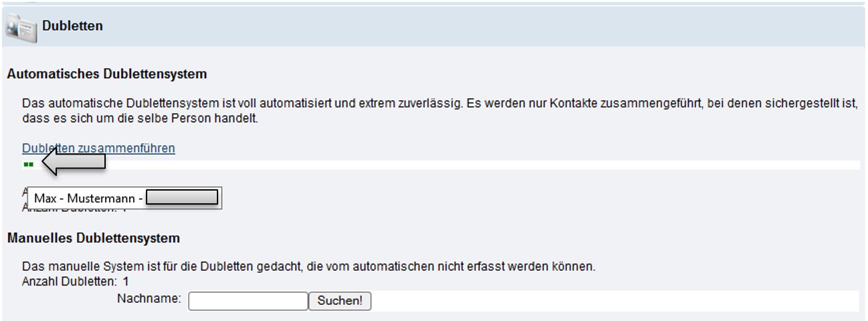Click the "Max - Mustermann" tooltip text
868x321 pixels.
pyautogui.click(x=87, y=198)
